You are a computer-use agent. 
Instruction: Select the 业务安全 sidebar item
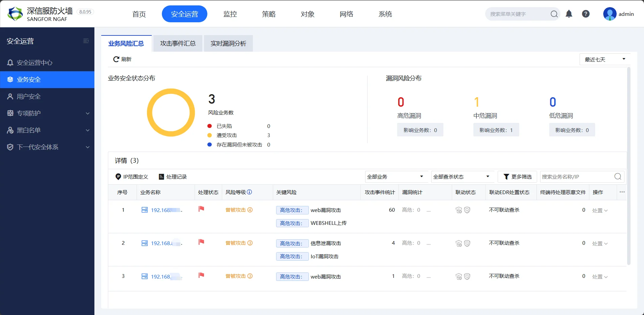28,79
